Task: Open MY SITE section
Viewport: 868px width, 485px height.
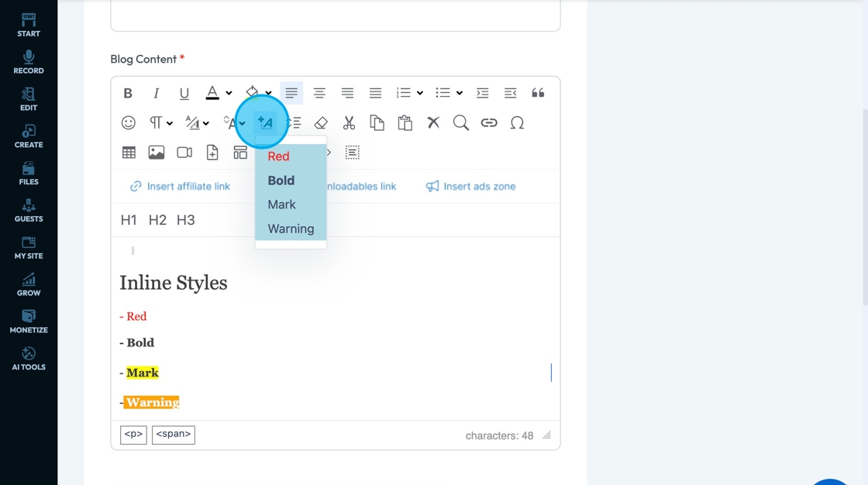Action: tap(29, 247)
